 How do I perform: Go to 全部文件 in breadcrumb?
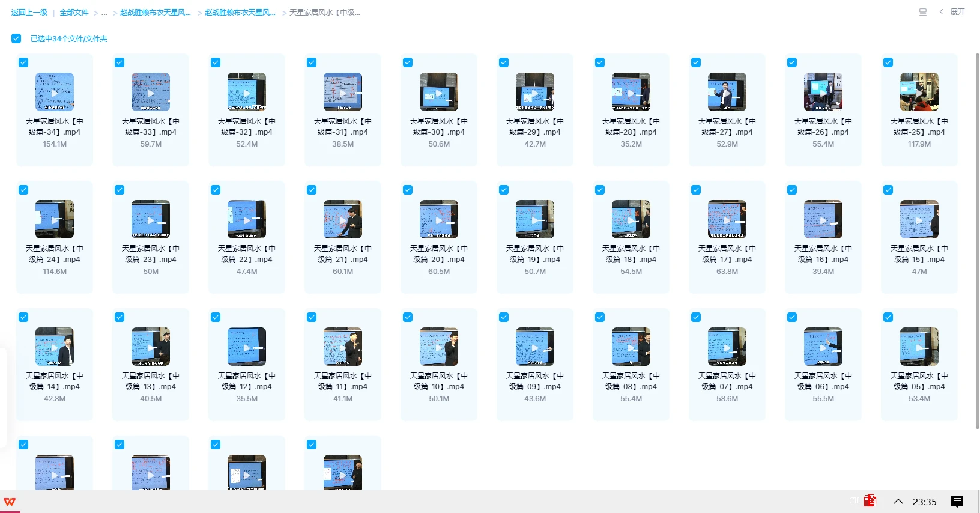tap(74, 13)
